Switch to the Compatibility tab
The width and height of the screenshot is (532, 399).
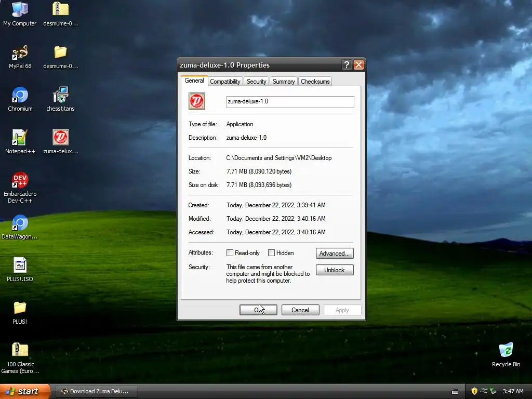(225, 82)
